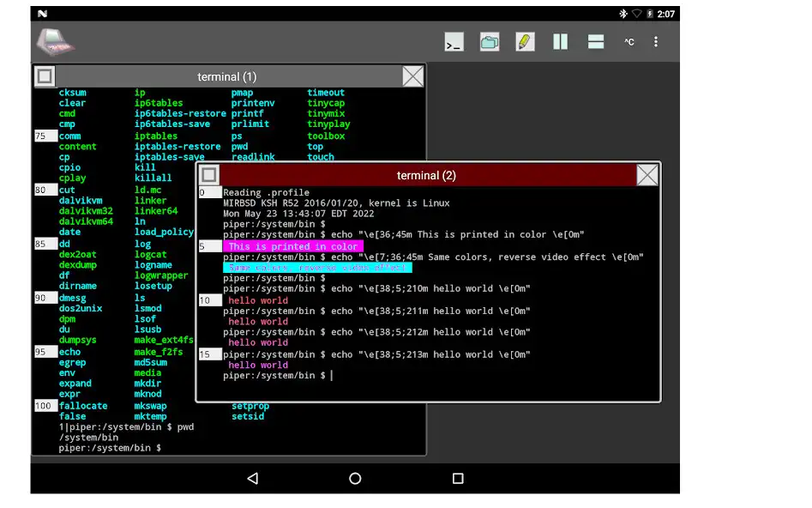Open a new terminal with the prompt icon

[x=454, y=42]
